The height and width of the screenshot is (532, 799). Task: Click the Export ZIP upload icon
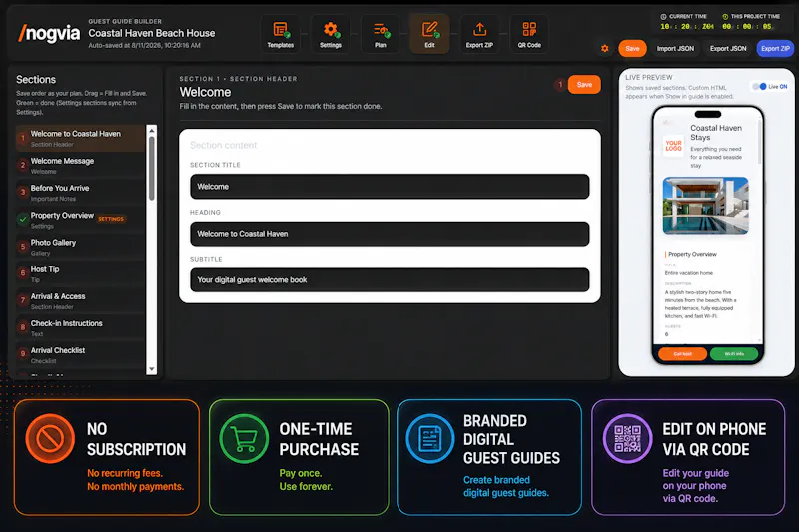(x=479, y=34)
